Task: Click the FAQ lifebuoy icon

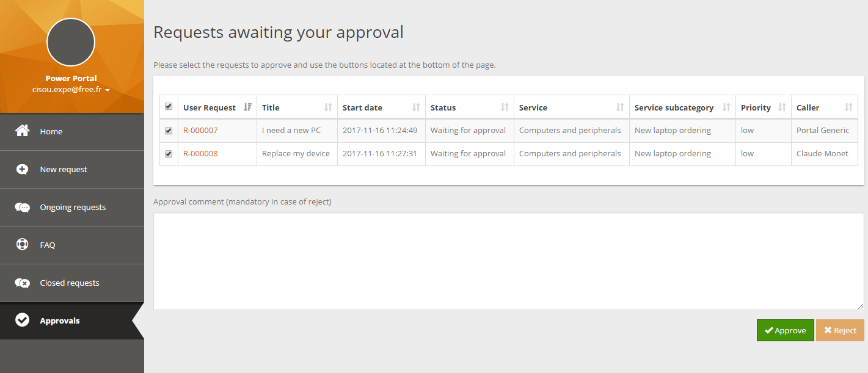Action: (22, 245)
